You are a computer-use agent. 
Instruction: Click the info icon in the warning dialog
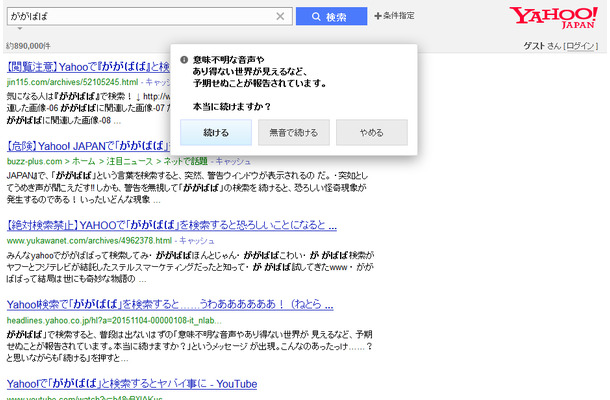[183, 61]
